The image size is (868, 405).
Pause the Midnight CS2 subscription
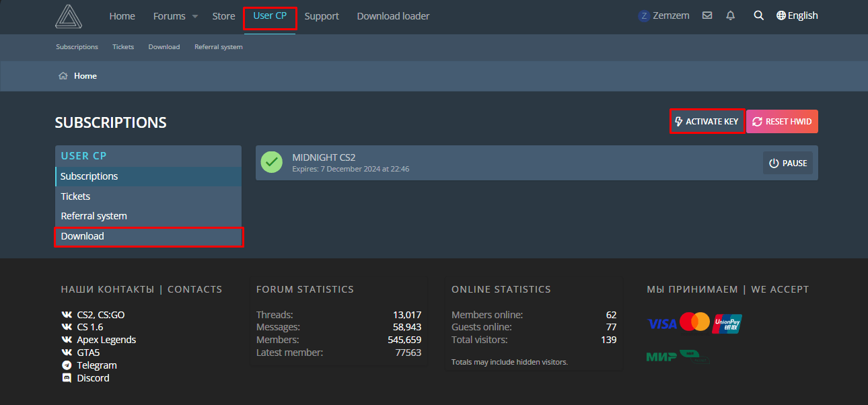[x=787, y=163]
